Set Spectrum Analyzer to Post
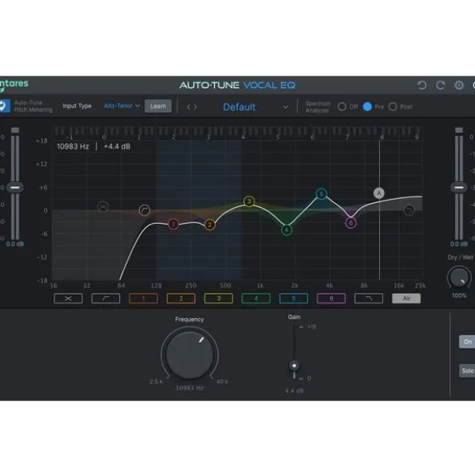The height and width of the screenshot is (476, 475). 393,106
